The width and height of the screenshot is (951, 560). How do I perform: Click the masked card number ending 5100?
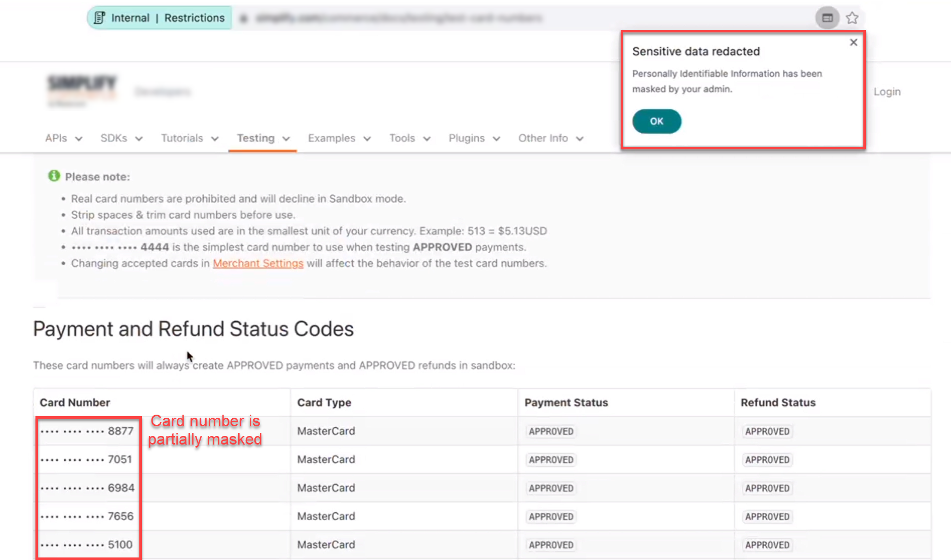click(86, 544)
